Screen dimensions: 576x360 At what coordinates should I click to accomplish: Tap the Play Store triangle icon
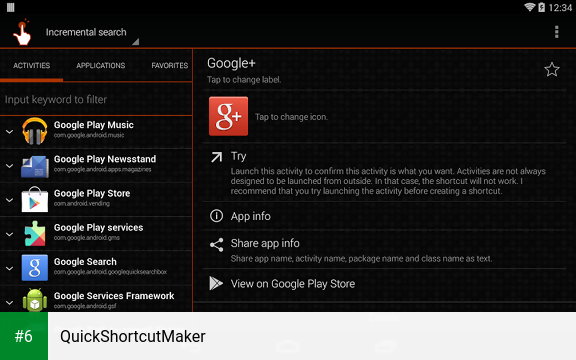point(216,283)
